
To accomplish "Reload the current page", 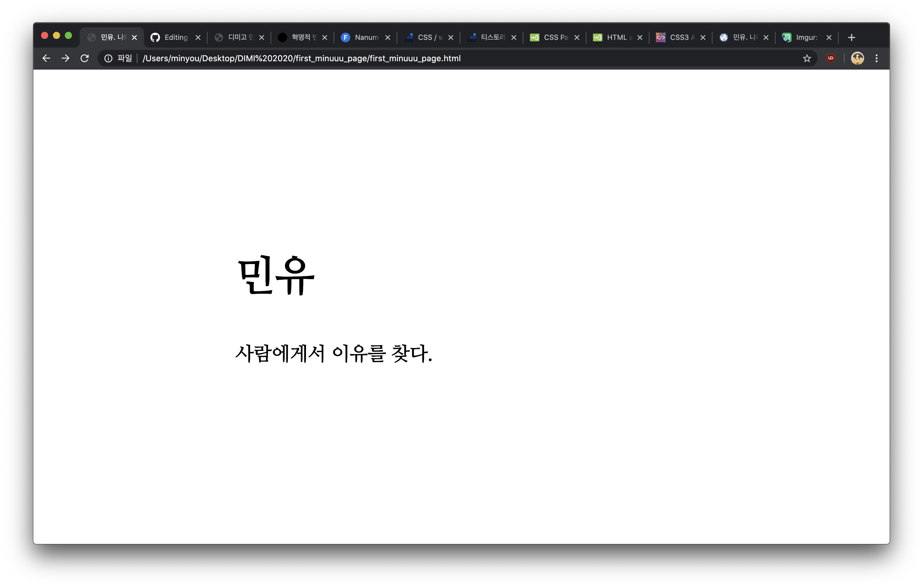I will point(85,58).
